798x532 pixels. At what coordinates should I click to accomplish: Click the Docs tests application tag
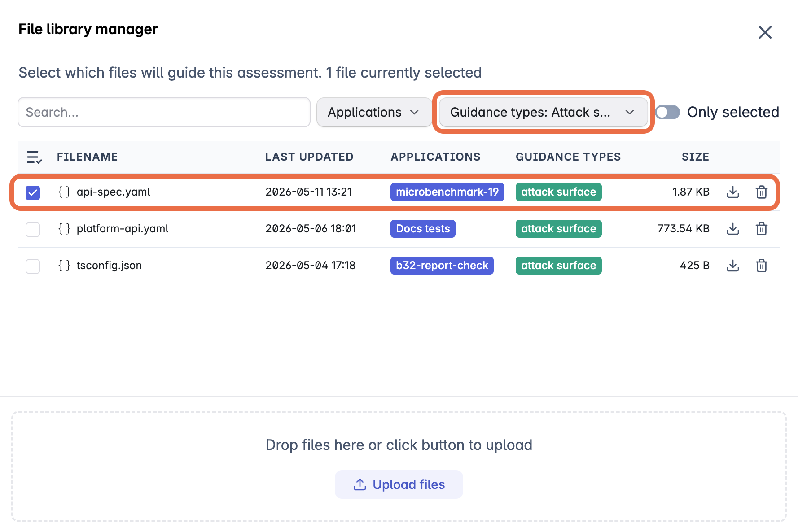coord(423,229)
